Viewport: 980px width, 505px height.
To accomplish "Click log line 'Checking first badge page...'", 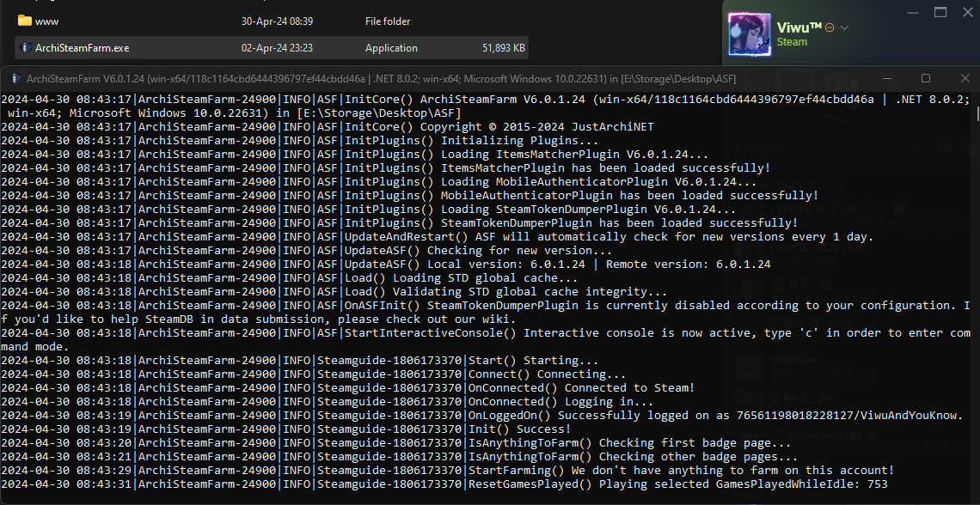I will click(x=395, y=443).
